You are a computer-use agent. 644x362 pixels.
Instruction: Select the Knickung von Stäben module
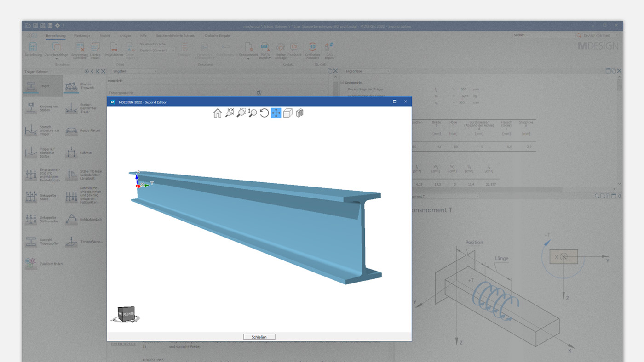coord(43,108)
